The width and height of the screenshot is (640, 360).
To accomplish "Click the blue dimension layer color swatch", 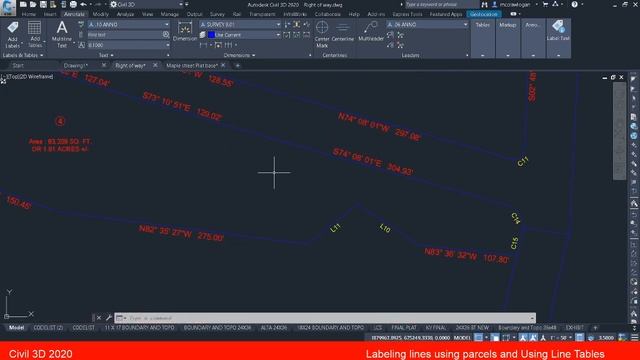I will (x=211, y=35).
